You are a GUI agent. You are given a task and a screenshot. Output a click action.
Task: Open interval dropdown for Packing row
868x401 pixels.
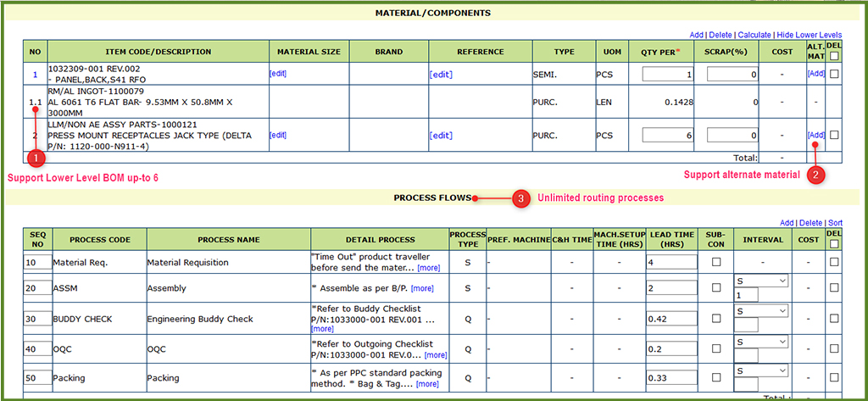pyautogui.click(x=761, y=370)
